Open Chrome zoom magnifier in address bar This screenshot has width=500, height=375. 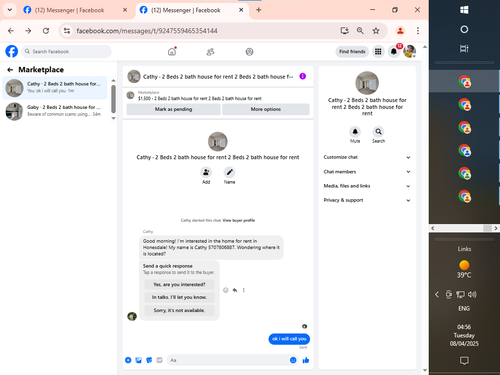360,31
